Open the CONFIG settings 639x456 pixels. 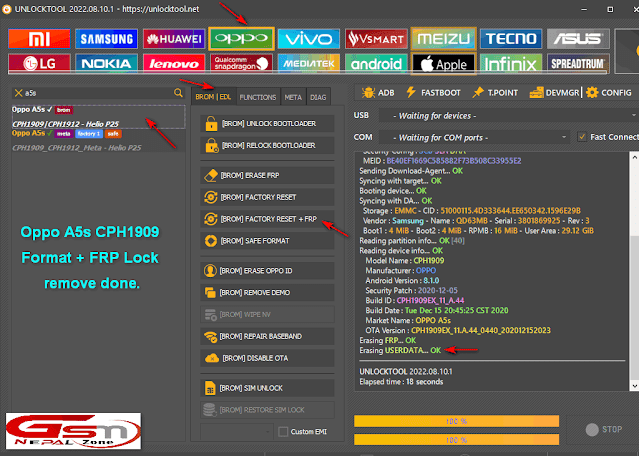[609, 93]
